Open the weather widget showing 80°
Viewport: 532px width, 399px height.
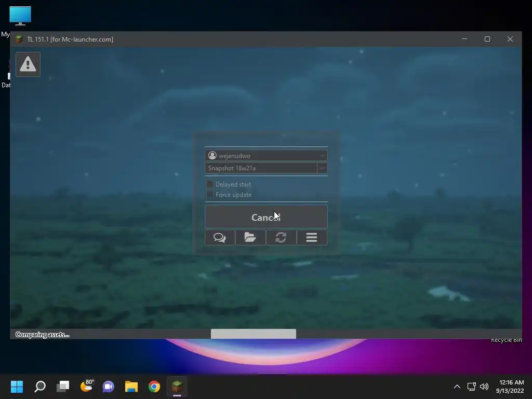click(87, 387)
